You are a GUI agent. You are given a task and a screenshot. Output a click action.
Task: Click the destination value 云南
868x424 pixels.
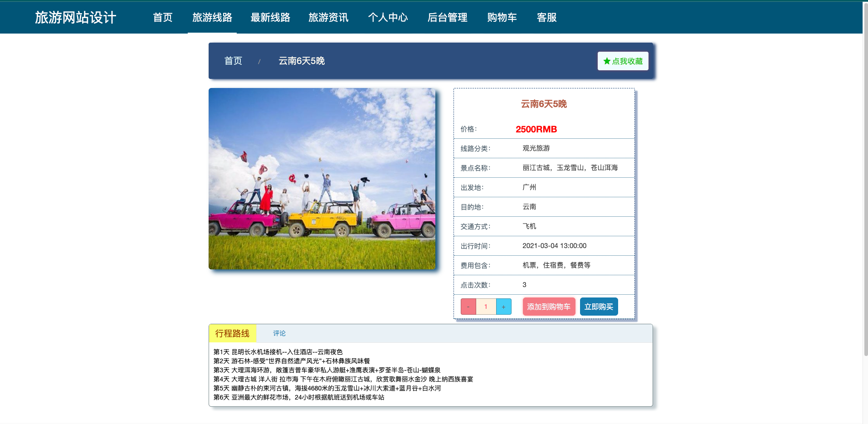pos(529,207)
